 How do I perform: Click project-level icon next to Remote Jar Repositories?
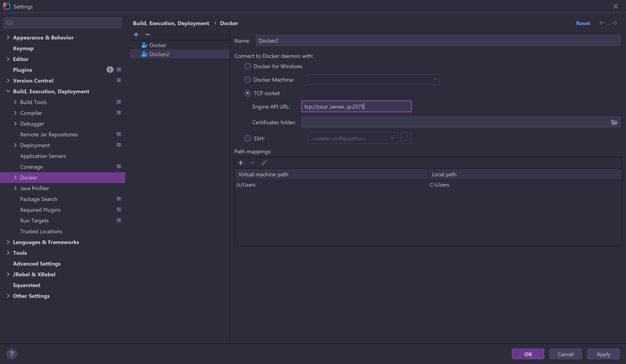pyautogui.click(x=119, y=134)
